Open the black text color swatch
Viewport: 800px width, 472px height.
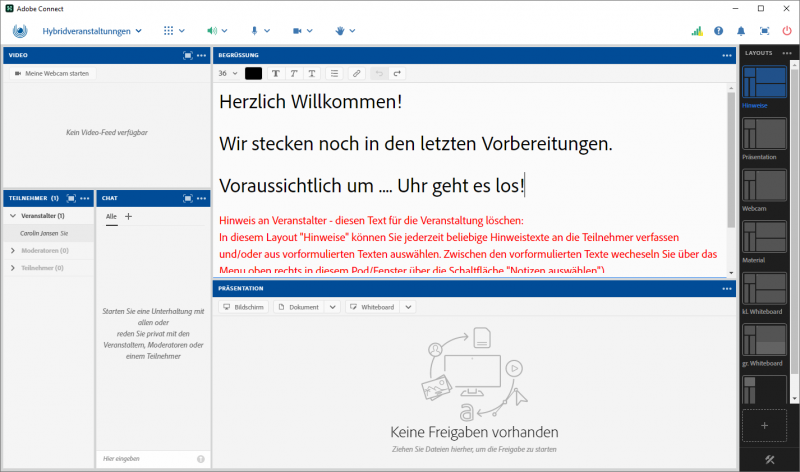[254, 73]
